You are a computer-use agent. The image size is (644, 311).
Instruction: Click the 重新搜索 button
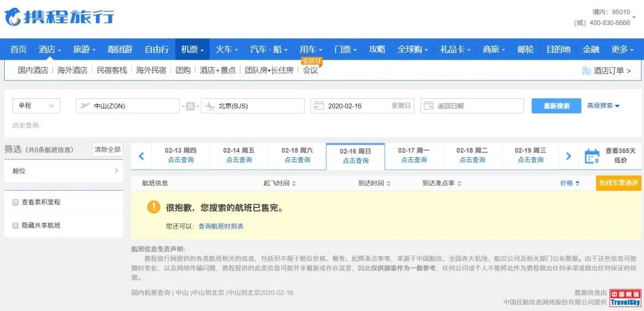556,106
